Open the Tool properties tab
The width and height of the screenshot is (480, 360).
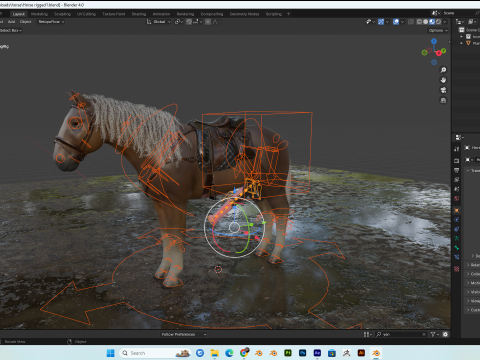pos(457,149)
